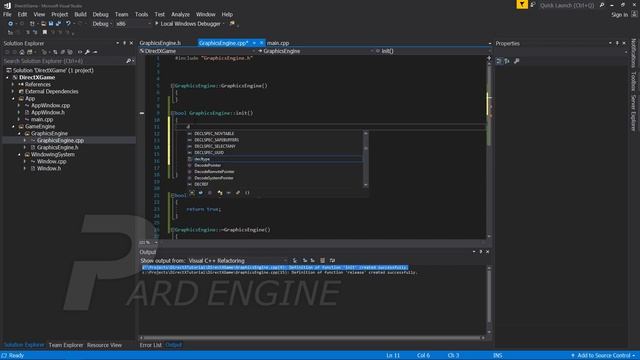Image resolution: width=640 pixels, height=360 pixels.
Task: Select GraphicsEngine.h in Solution Explorer tree
Action: (58, 147)
